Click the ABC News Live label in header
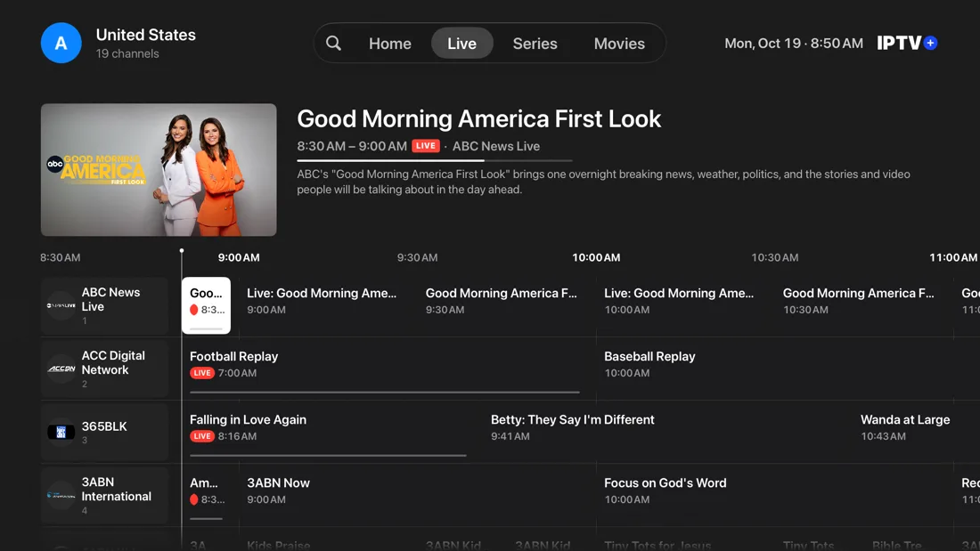This screenshot has height=551, width=980. [496, 146]
